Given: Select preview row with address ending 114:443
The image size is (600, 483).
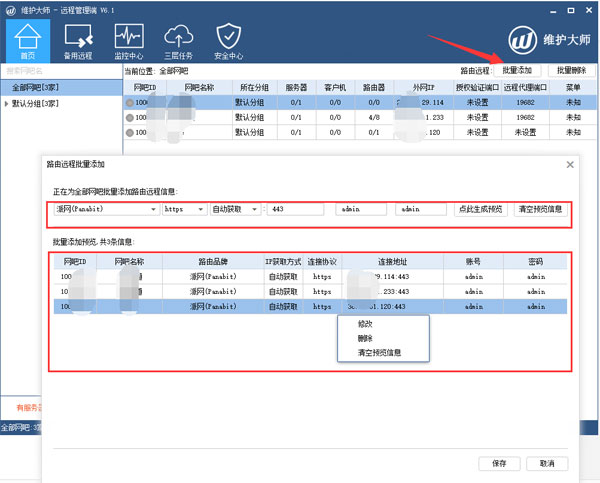Looking at the screenshot, I should pos(310,276).
